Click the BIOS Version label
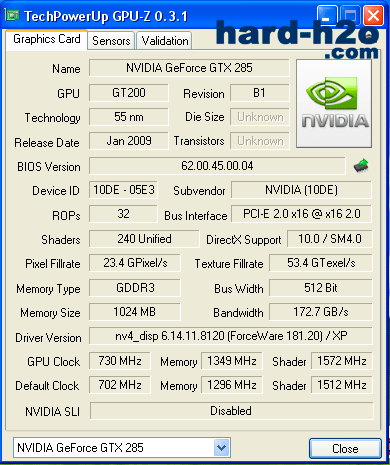This screenshot has width=390, height=465. 49,167
